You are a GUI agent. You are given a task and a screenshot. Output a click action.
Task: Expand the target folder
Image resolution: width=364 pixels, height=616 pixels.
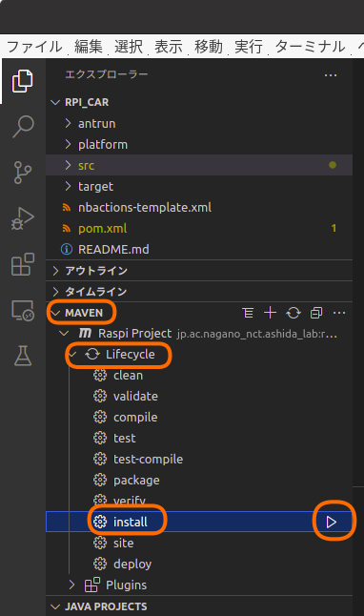click(x=69, y=186)
